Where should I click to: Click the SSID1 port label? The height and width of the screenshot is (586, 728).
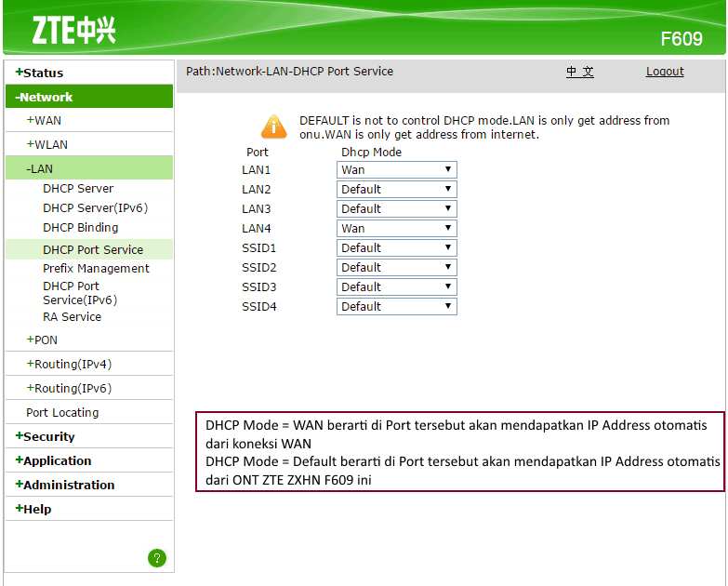click(x=259, y=248)
